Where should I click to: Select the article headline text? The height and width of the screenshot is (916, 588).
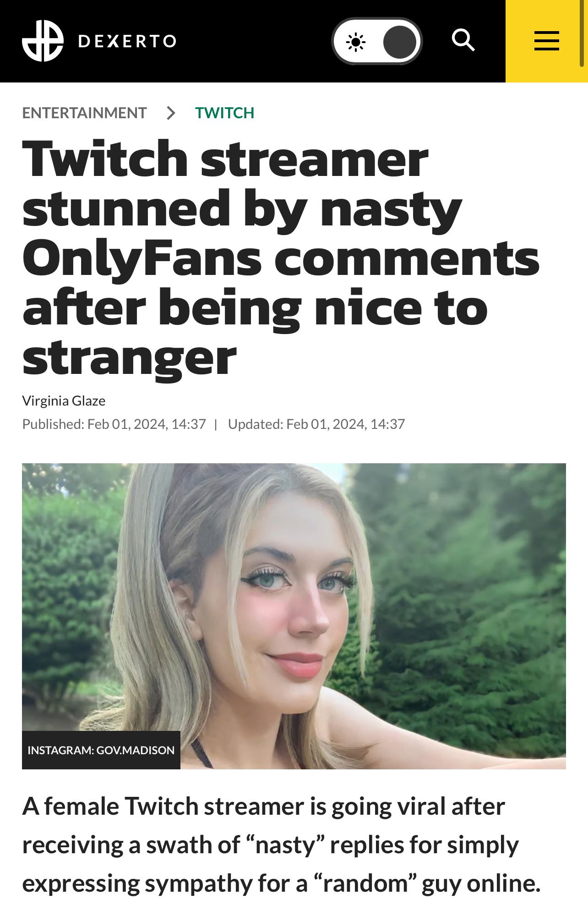pos(281,257)
